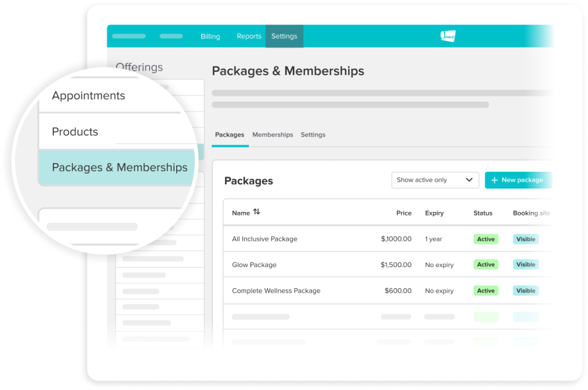Open the Billing section
Screen dimensions: 588x390
[210, 36]
